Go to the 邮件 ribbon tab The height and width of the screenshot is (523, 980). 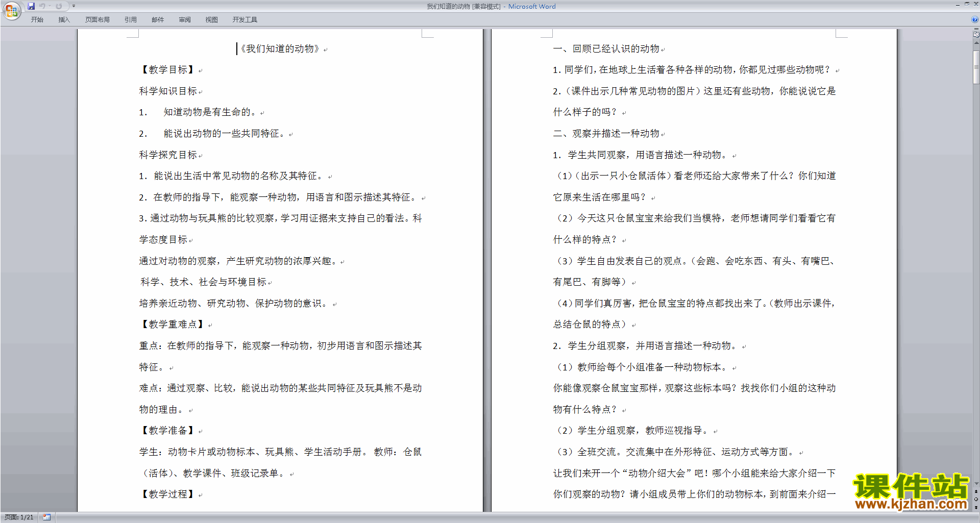pyautogui.click(x=158, y=19)
